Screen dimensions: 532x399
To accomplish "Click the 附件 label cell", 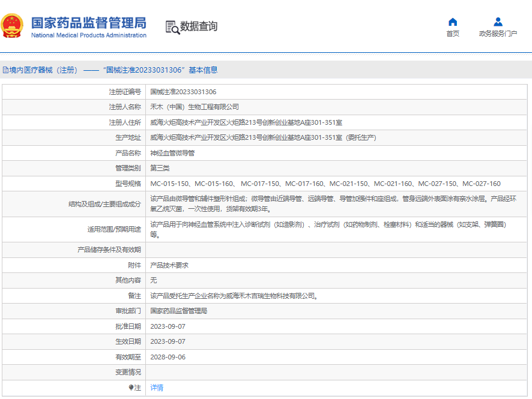I will [74, 265].
